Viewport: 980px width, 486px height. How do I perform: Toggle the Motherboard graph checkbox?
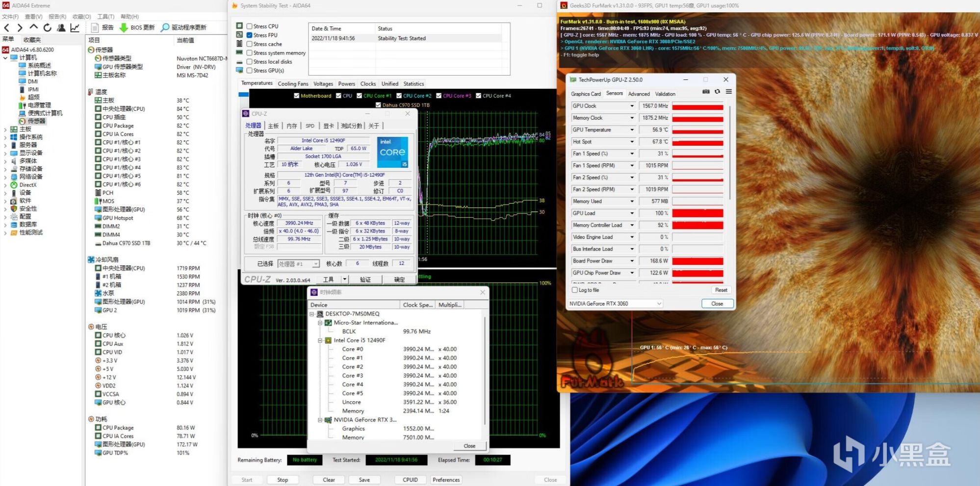tap(296, 96)
